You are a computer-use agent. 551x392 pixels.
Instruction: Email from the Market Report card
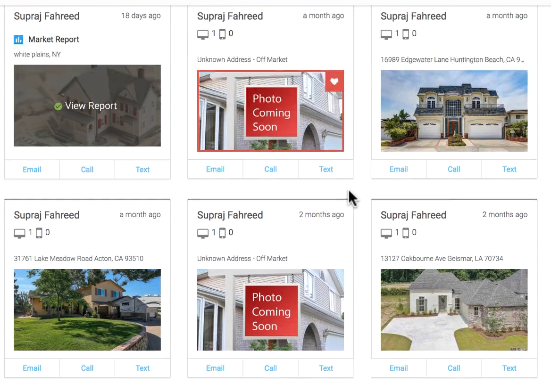(32, 170)
